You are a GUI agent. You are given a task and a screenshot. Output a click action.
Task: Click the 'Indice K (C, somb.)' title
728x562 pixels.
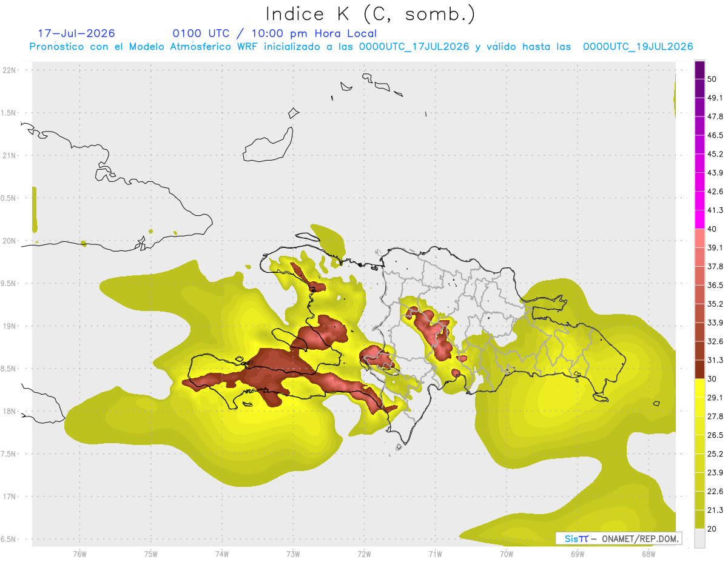tap(371, 13)
